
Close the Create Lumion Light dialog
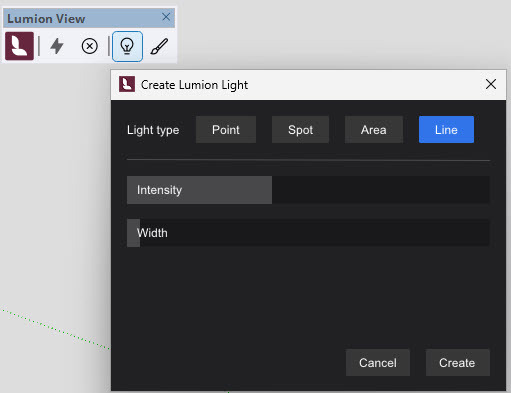[x=491, y=84]
